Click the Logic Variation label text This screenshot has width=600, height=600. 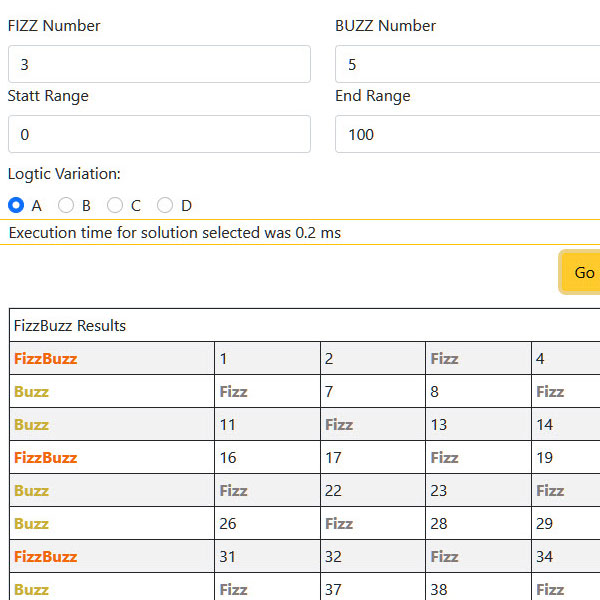coord(64,173)
